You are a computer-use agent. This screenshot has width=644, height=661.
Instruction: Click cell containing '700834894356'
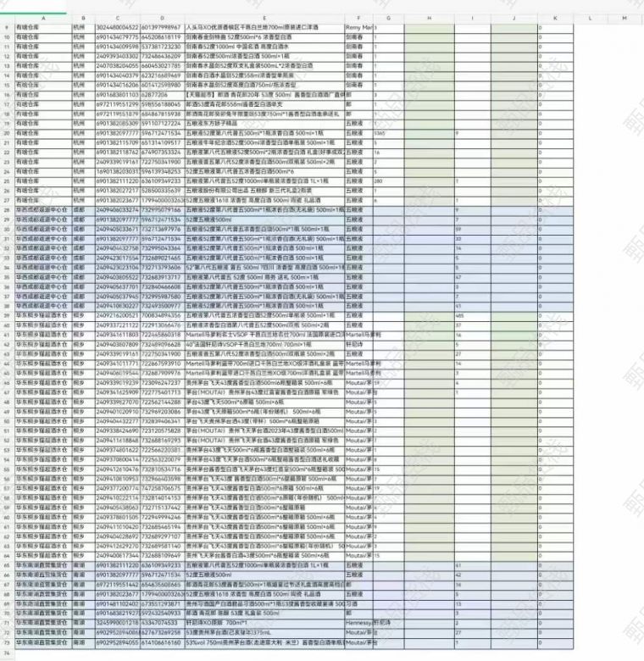coord(162,315)
